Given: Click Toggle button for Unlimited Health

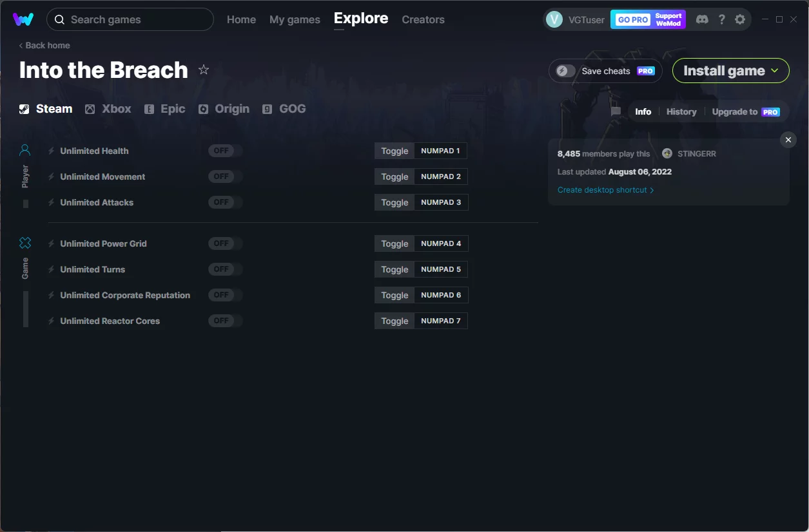Looking at the screenshot, I should tap(395, 151).
